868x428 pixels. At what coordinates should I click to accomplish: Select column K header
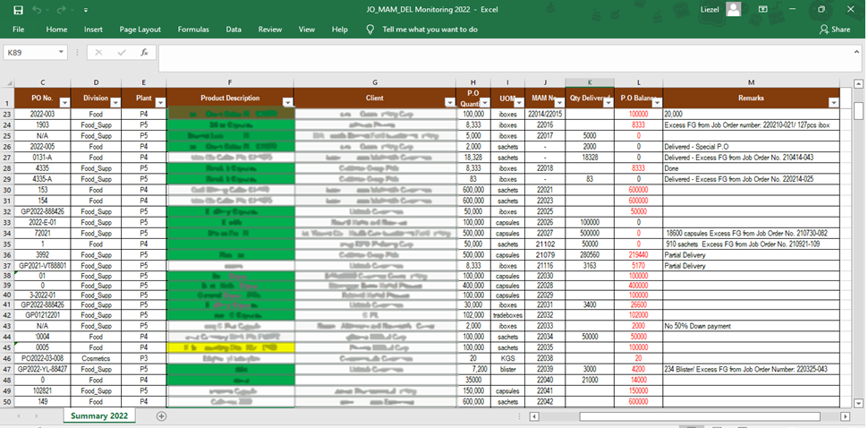590,82
